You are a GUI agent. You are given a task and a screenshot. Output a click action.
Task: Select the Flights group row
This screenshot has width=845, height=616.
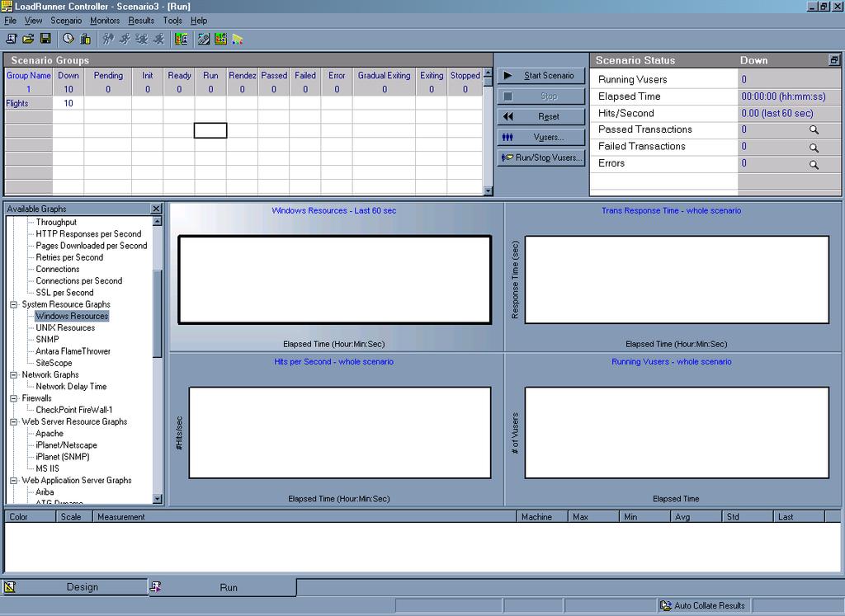[x=243, y=103]
